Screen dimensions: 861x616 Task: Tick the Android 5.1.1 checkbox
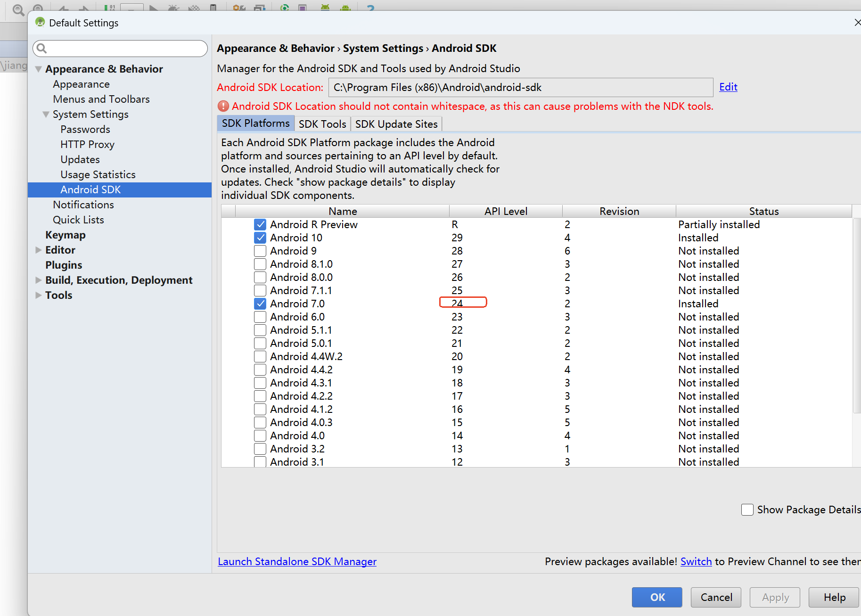(x=260, y=330)
